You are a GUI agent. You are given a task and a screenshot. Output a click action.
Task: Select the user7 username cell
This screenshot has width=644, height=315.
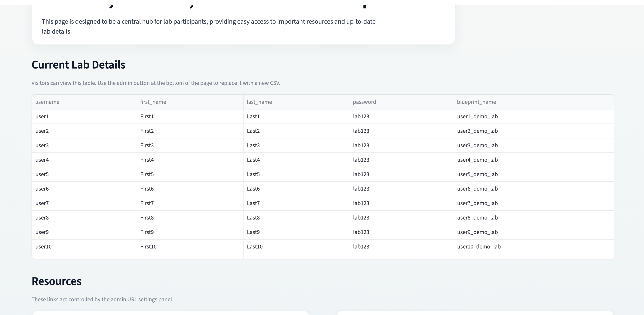[x=84, y=203]
